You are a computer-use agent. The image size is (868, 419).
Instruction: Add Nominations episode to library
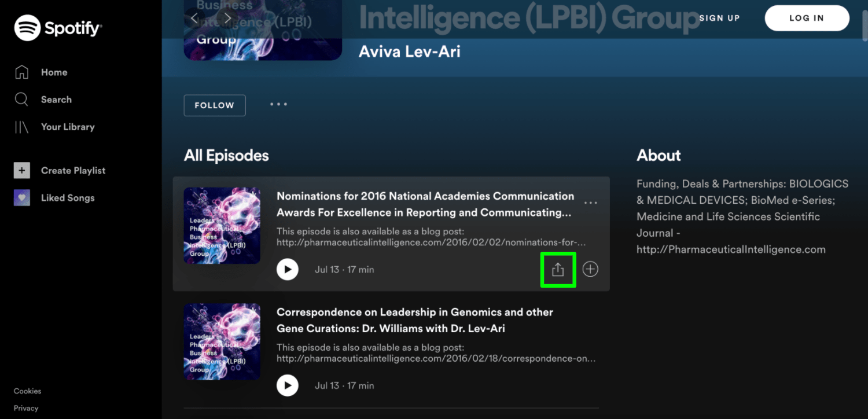pos(590,269)
